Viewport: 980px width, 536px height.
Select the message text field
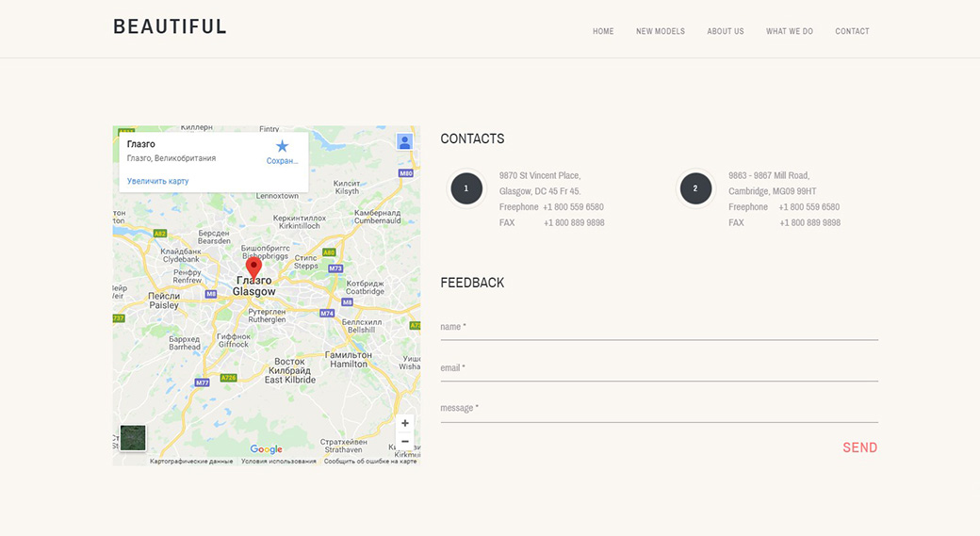coord(659,409)
